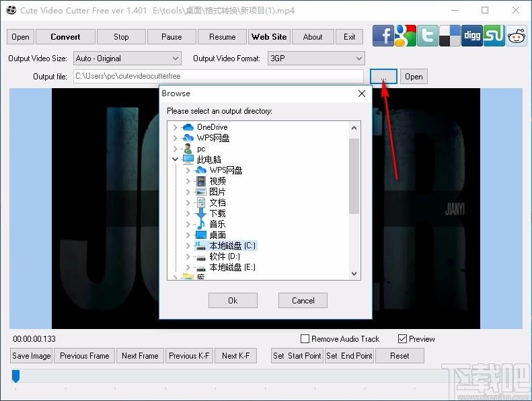Click Set Start Point button

pos(297,356)
